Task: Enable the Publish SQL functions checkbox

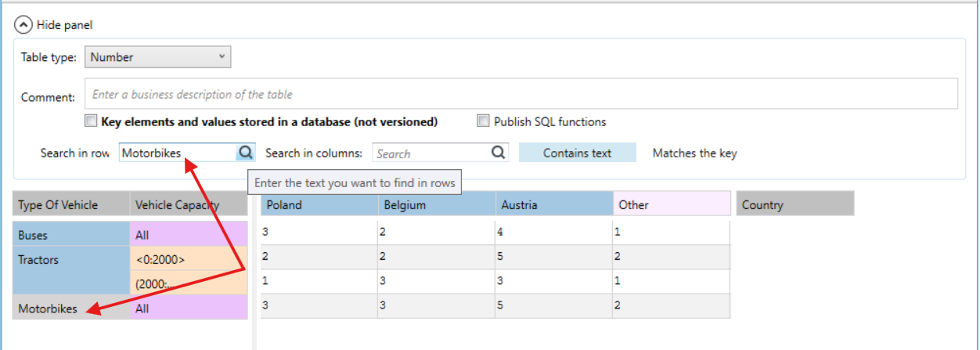Action: [484, 121]
